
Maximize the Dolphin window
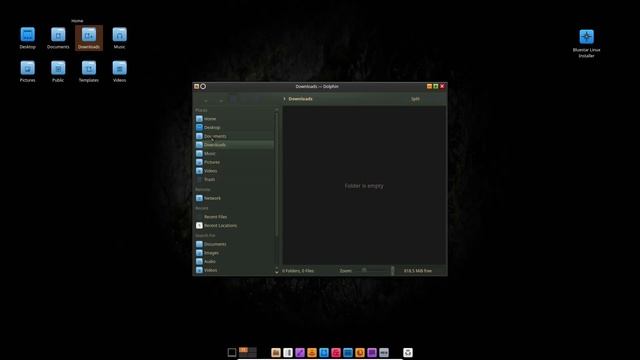point(436,87)
